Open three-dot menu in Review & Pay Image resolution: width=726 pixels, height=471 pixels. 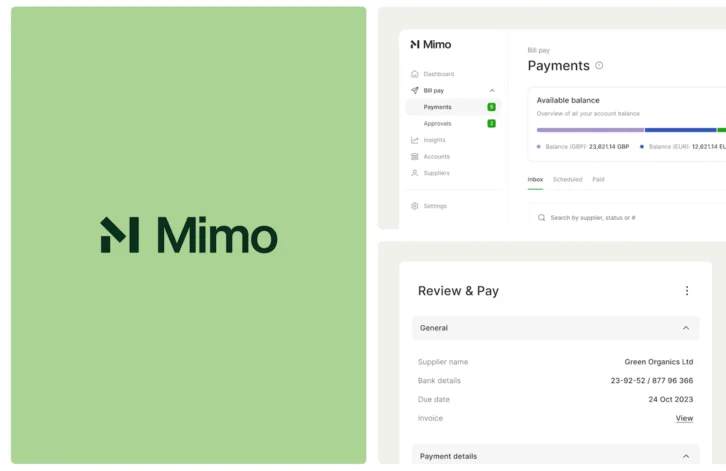686,291
